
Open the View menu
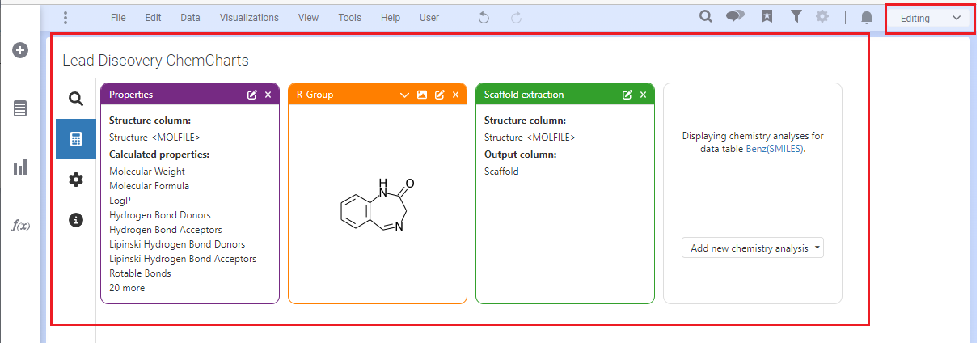(308, 17)
